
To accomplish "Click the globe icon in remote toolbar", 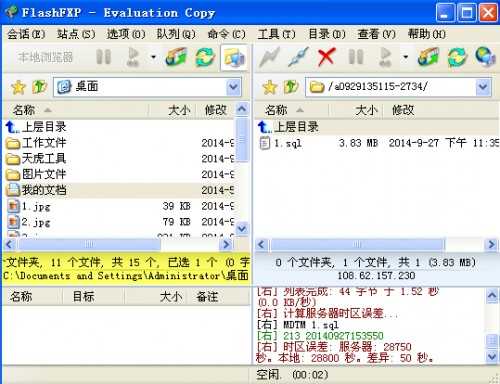I will (x=485, y=57).
